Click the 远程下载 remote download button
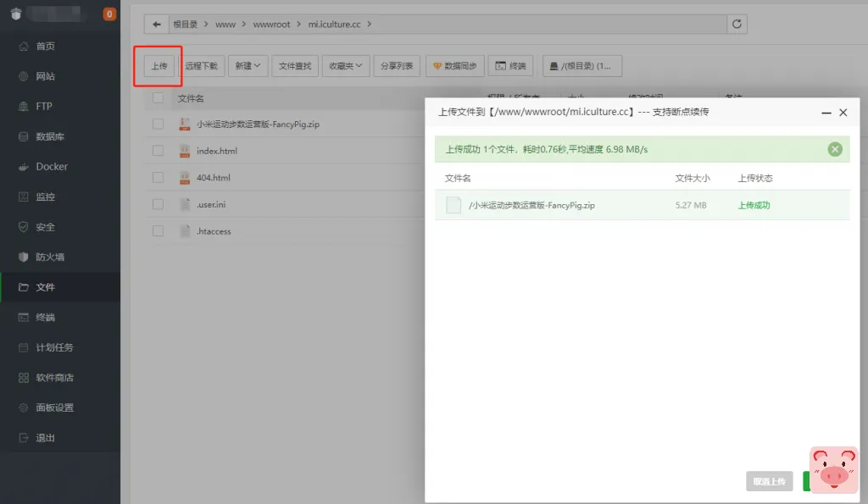This screenshot has height=504, width=868. 201,66
